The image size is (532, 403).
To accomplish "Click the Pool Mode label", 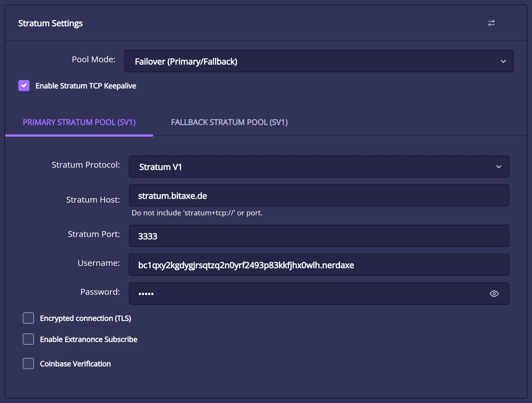I will 93,59.
